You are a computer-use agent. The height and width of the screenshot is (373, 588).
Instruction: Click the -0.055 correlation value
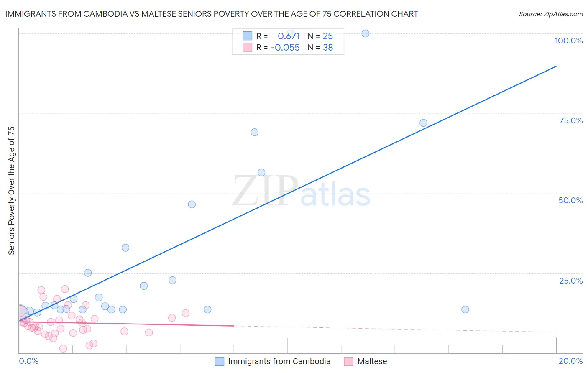(285, 47)
